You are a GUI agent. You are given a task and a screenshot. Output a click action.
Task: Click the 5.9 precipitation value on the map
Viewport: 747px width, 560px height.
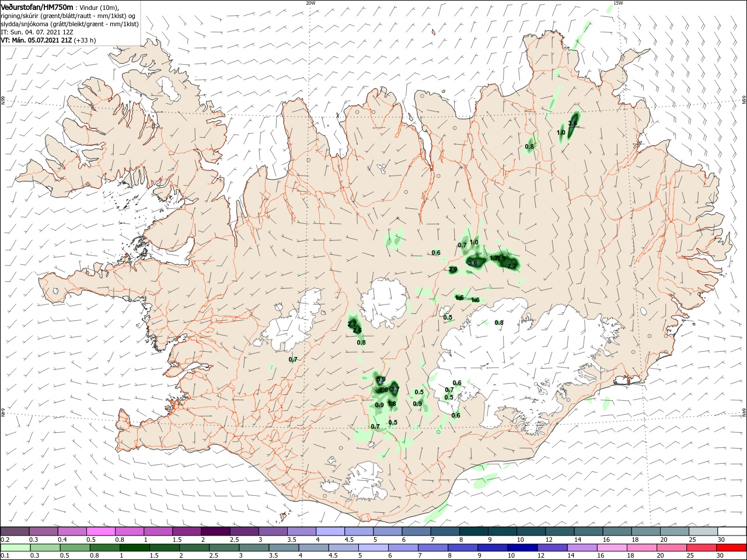[381, 379]
